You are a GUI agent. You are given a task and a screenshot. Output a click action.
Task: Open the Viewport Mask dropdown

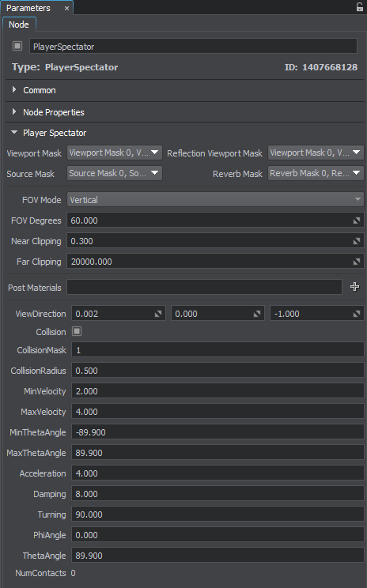pyautogui.click(x=115, y=153)
